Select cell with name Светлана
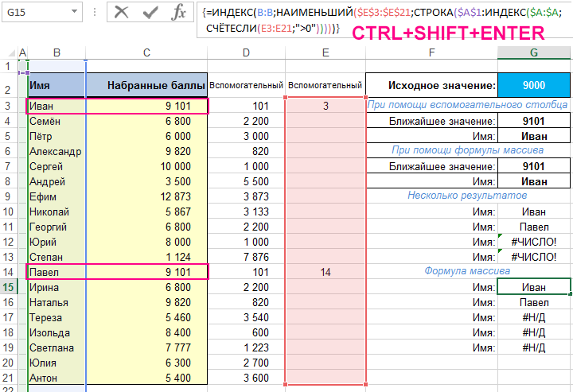 tap(57, 347)
